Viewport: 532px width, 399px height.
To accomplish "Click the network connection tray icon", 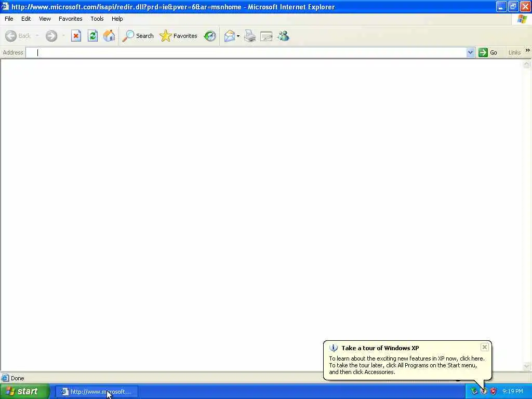I will point(474,391).
